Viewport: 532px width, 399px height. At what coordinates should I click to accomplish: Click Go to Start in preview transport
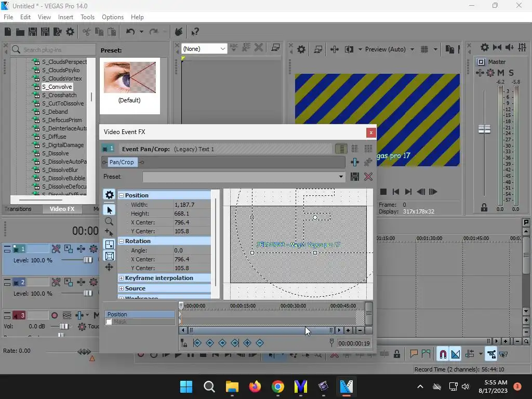point(395,192)
